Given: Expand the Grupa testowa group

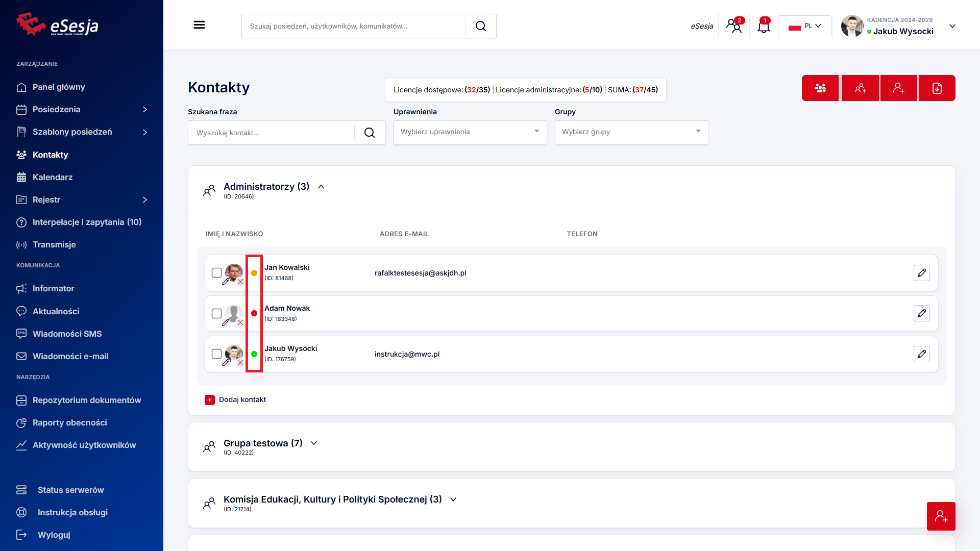Looking at the screenshot, I should 314,443.
